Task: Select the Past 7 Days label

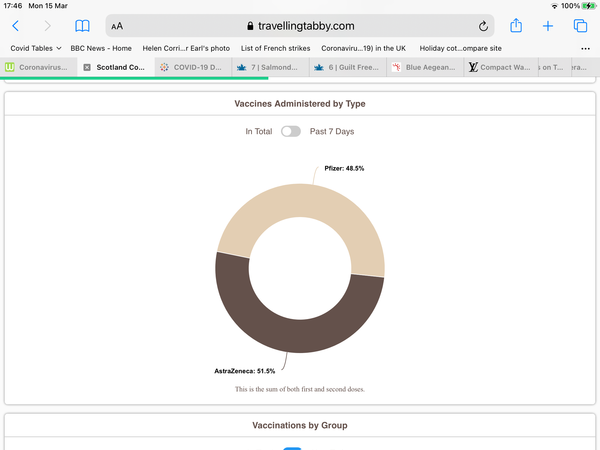Action: click(x=332, y=131)
